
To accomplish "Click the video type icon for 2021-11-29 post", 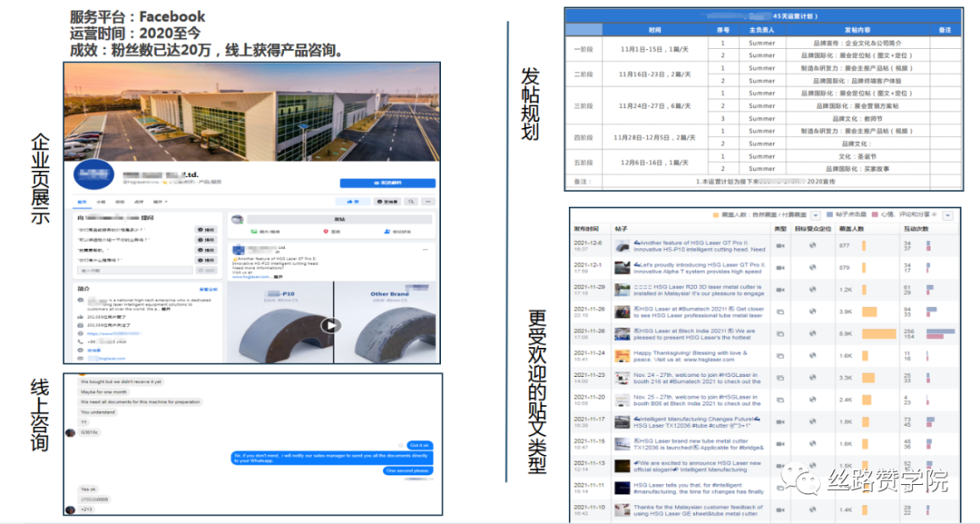I will point(780,290).
